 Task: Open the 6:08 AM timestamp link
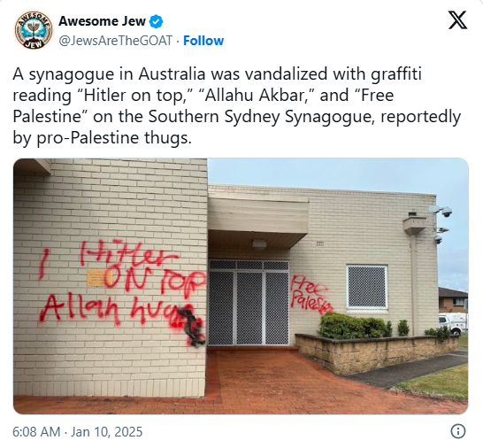(36, 432)
